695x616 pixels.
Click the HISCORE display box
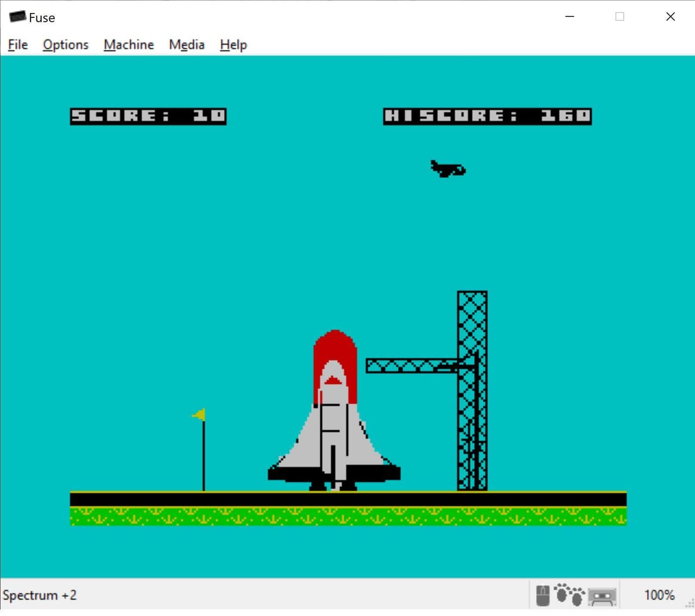point(488,116)
